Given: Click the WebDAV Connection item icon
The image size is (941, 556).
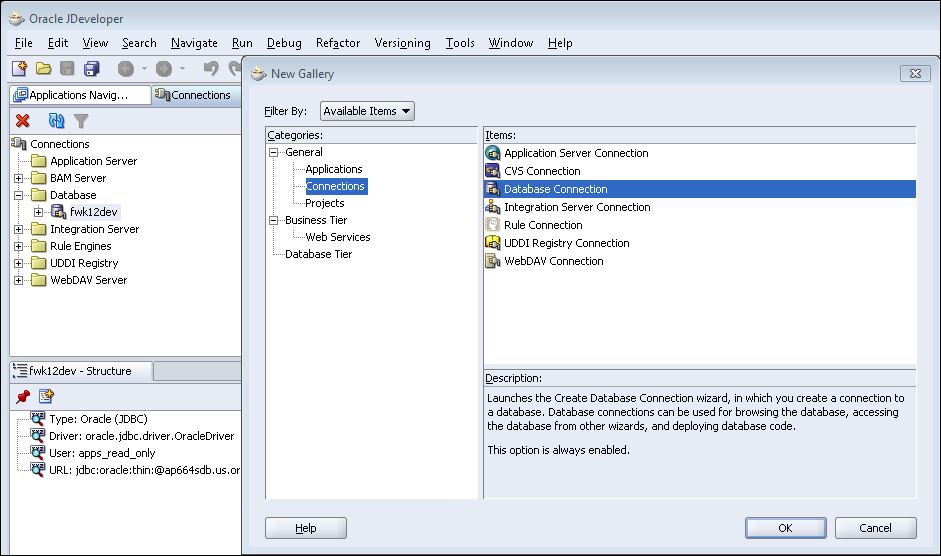Looking at the screenshot, I should point(493,261).
